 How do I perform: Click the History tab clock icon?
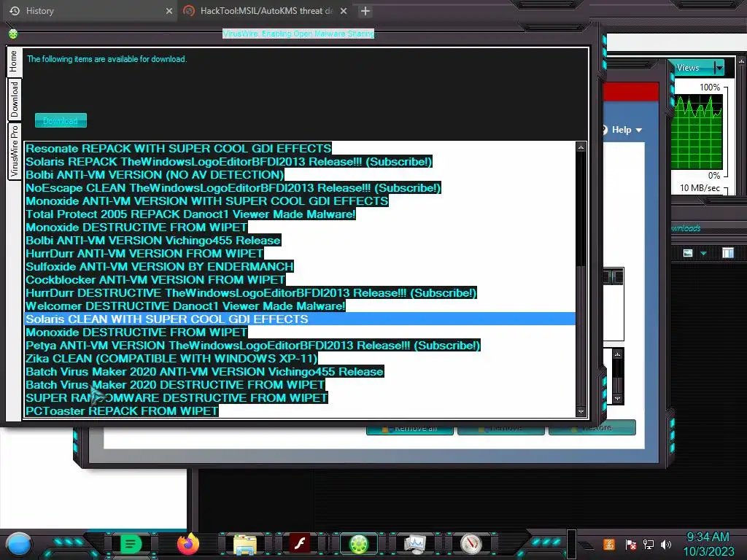pos(15,10)
